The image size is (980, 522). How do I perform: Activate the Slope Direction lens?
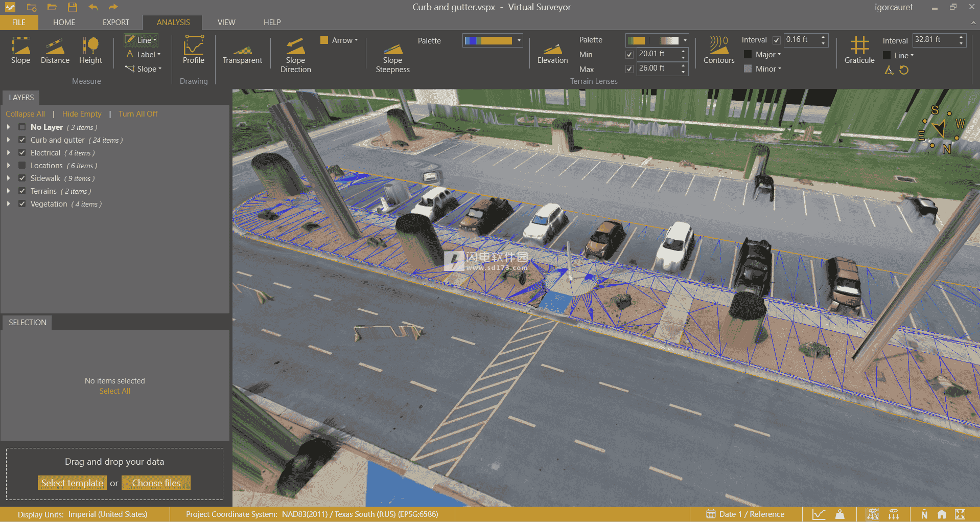[x=295, y=55]
